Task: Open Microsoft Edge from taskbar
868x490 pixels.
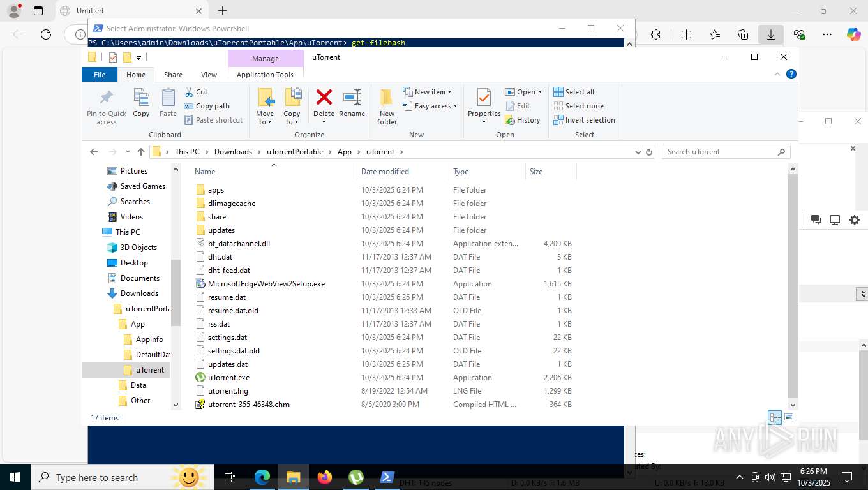Action: (x=262, y=477)
